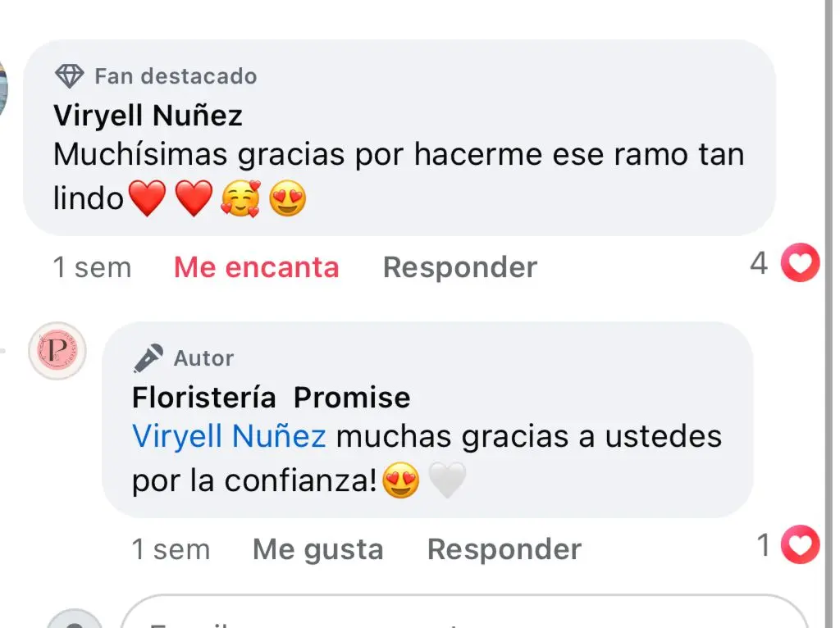840x628 pixels.
Task: Click the Fan destacado label
Action: (x=176, y=76)
